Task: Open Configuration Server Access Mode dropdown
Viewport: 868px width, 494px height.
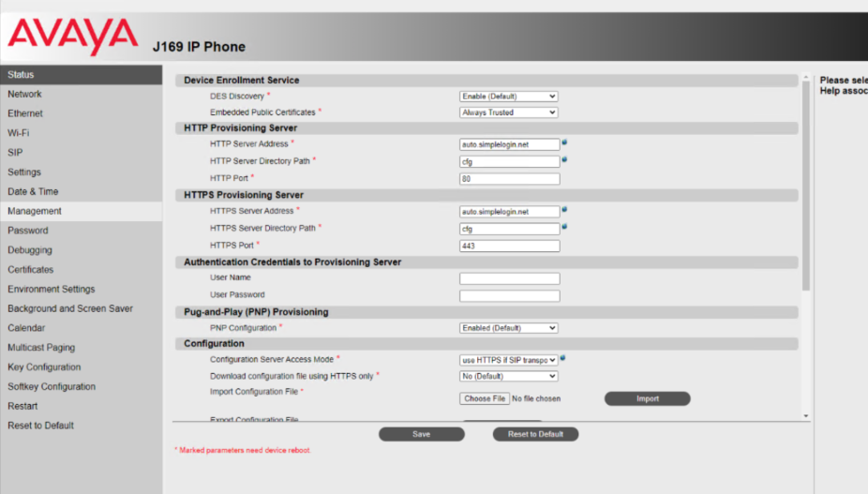Action: pos(508,360)
